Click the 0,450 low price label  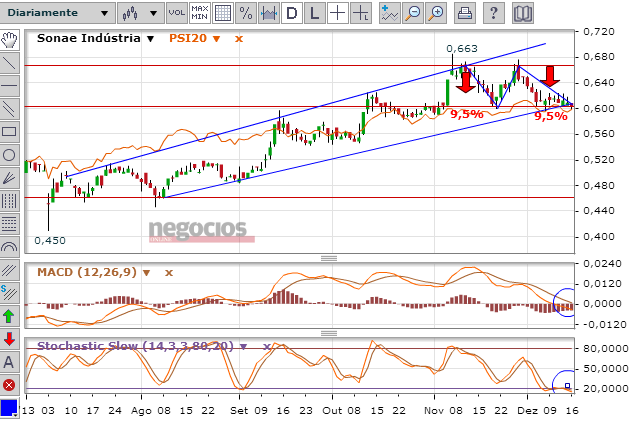click(x=50, y=241)
